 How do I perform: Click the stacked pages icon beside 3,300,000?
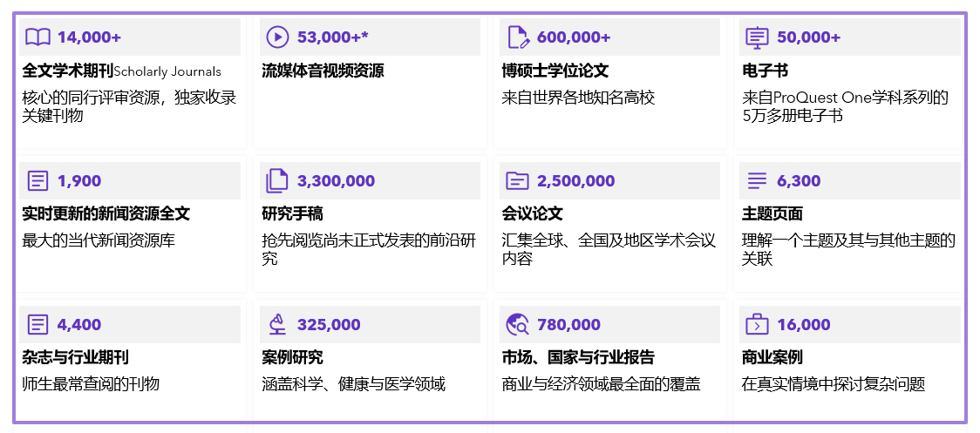[277, 181]
